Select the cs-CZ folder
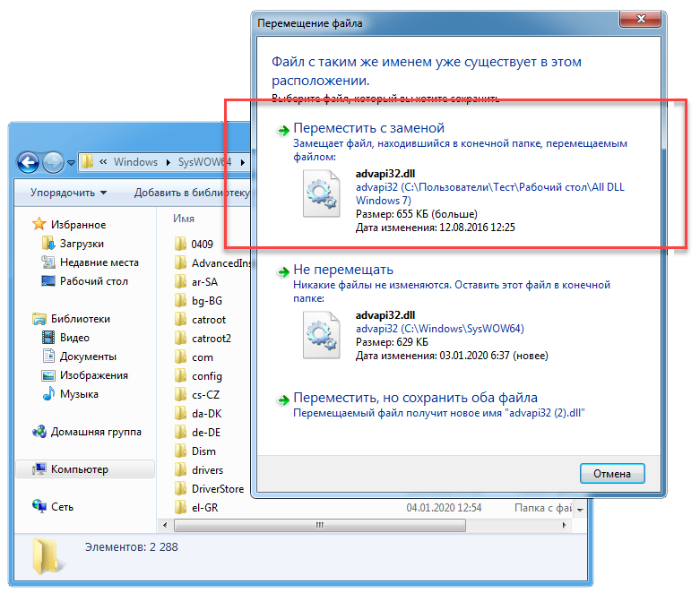700x593 pixels. (x=205, y=395)
